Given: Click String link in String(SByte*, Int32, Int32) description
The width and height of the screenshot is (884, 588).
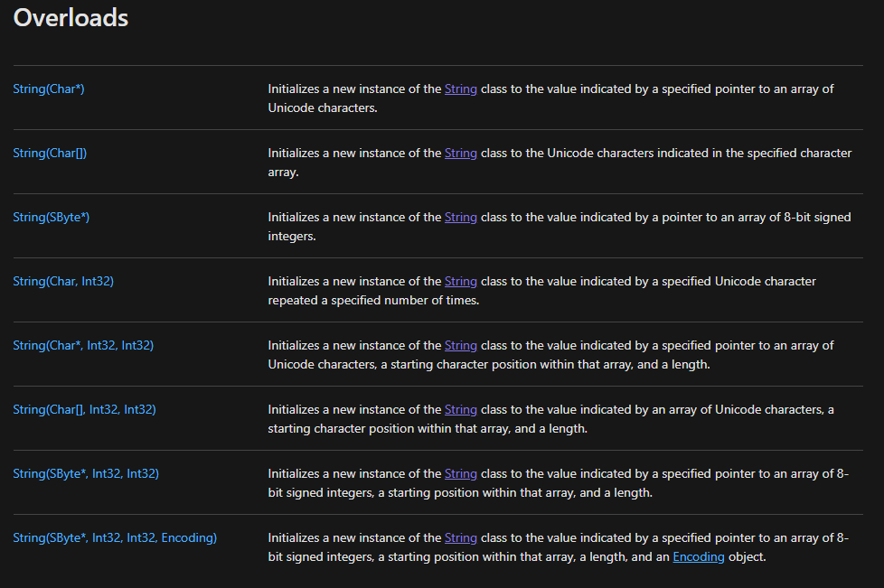Looking at the screenshot, I should tap(461, 474).
